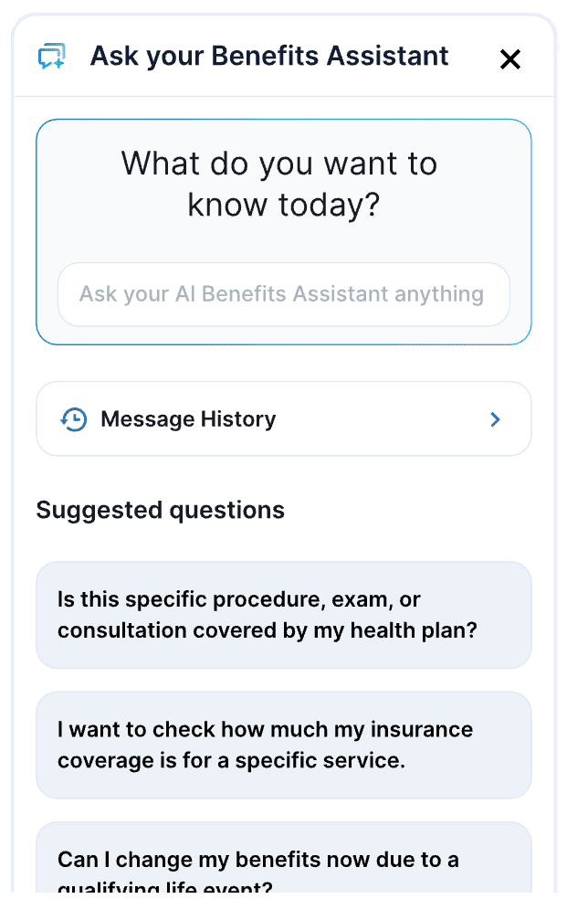588x899 pixels.
Task: Choose the insurance coverage for specific service question
Action: (x=284, y=745)
